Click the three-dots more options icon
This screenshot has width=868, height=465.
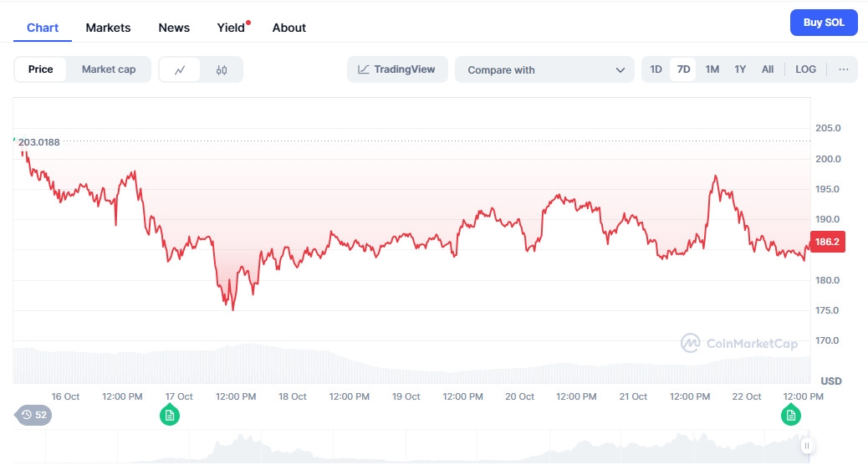point(843,69)
